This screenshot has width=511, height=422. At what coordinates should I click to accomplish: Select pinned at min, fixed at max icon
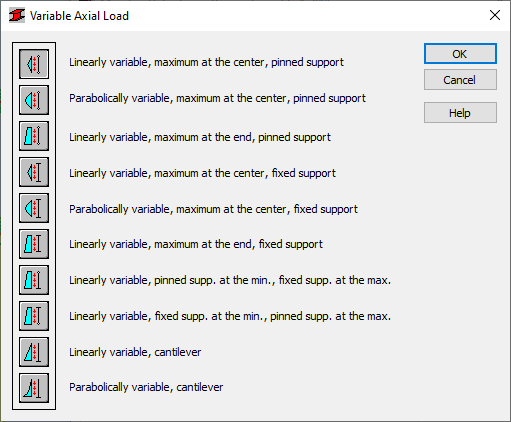[x=34, y=280]
